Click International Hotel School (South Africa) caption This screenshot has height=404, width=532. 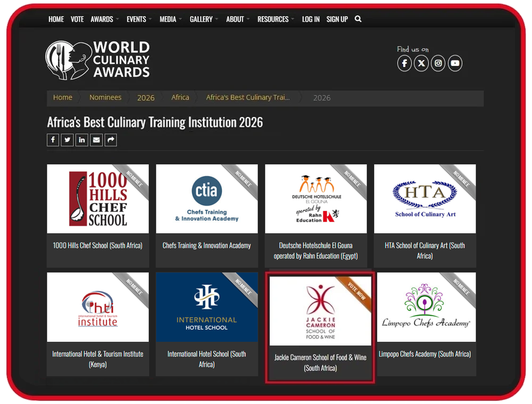tap(206, 359)
